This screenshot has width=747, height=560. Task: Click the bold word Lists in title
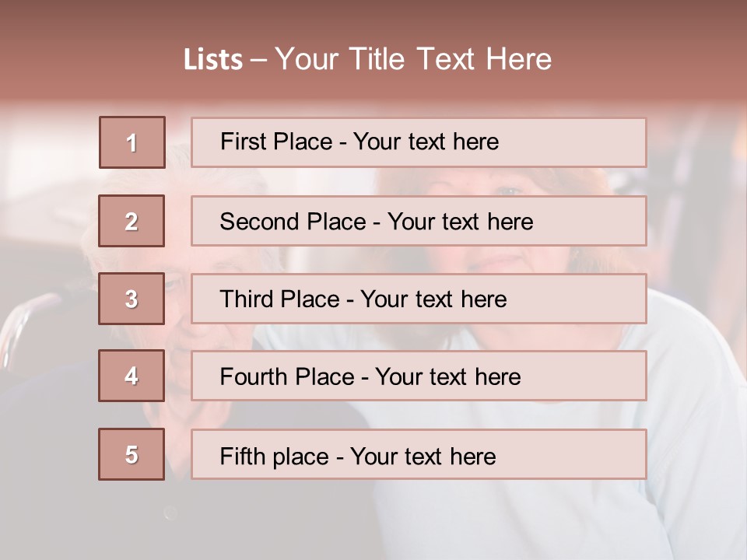[213, 60]
